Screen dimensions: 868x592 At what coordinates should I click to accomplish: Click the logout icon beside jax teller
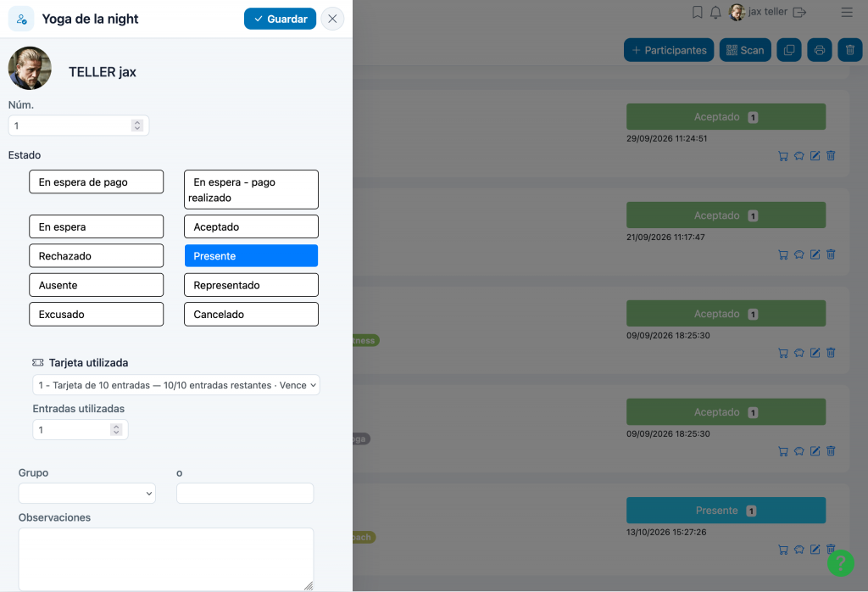[x=799, y=12]
